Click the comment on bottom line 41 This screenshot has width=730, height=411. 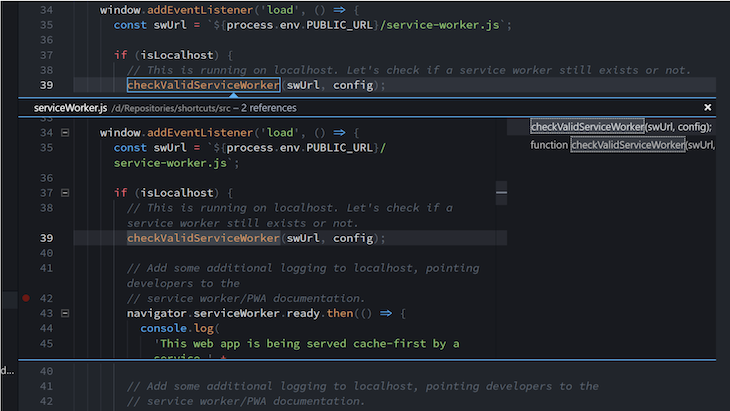(x=363, y=386)
